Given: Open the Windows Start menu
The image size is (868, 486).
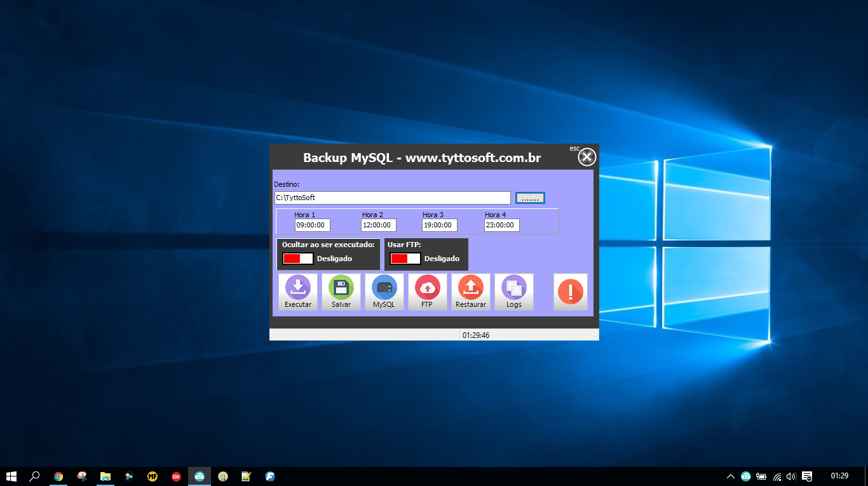Looking at the screenshot, I should pyautogui.click(x=11, y=476).
